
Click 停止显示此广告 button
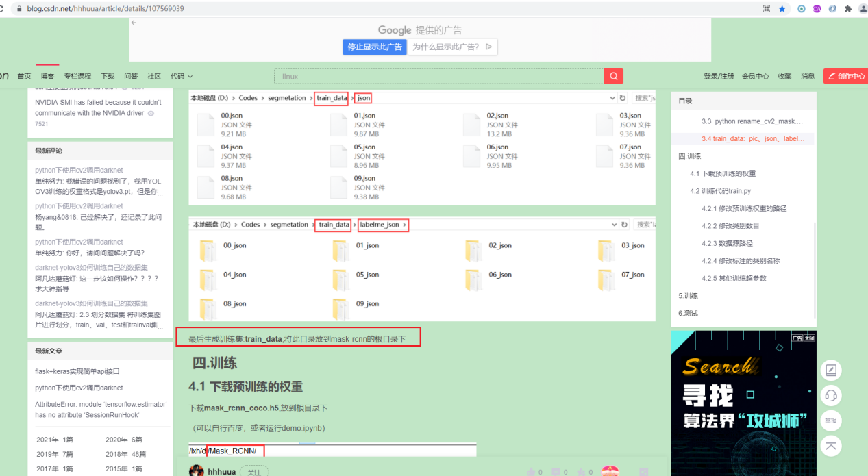(375, 47)
